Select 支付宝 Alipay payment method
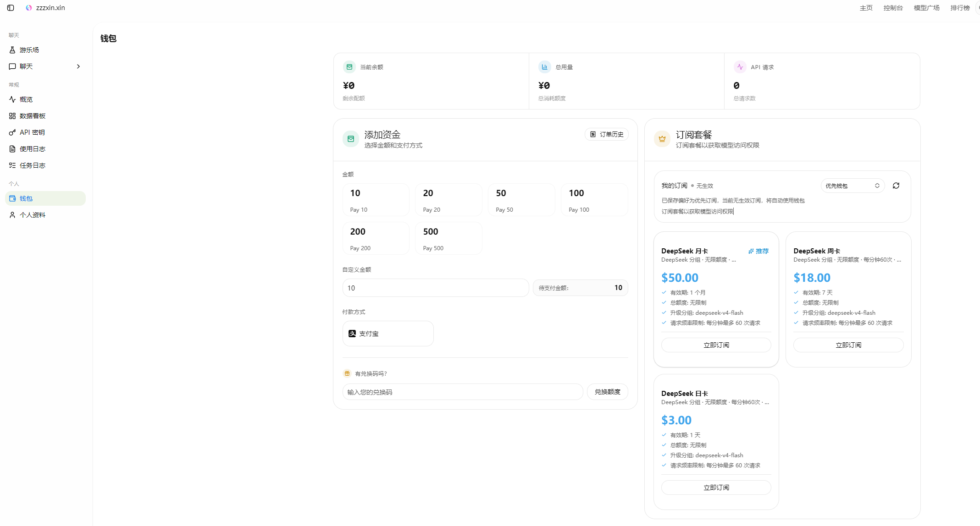The width and height of the screenshot is (980, 526). point(388,334)
